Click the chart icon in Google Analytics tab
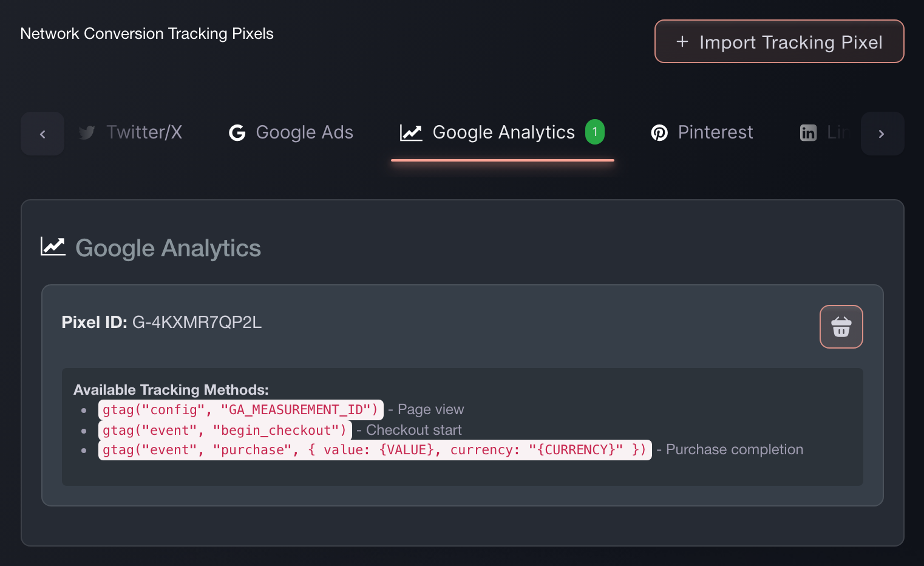Viewport: 924px width, 566px height. [x=411, y=132]
